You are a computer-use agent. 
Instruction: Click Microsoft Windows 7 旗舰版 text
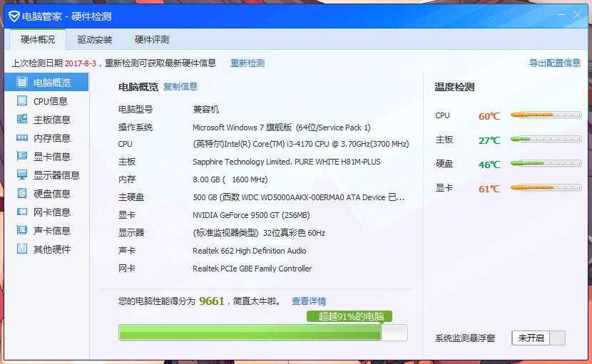coord(282,128)
